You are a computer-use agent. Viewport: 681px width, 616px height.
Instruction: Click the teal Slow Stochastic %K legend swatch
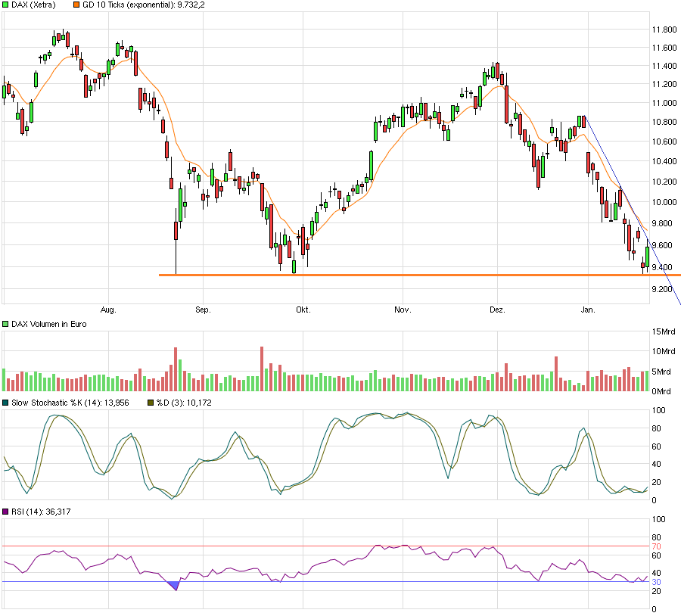(5, 403)
